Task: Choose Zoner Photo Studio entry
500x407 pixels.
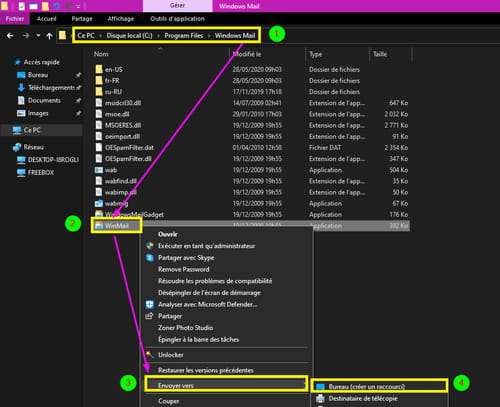Action: pos(186,328)
